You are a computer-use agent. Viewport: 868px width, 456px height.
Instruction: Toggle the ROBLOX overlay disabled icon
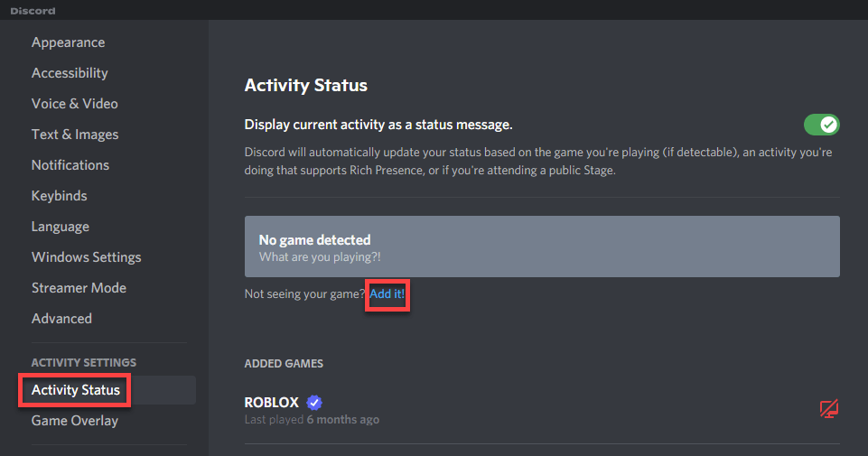[828, 409]
